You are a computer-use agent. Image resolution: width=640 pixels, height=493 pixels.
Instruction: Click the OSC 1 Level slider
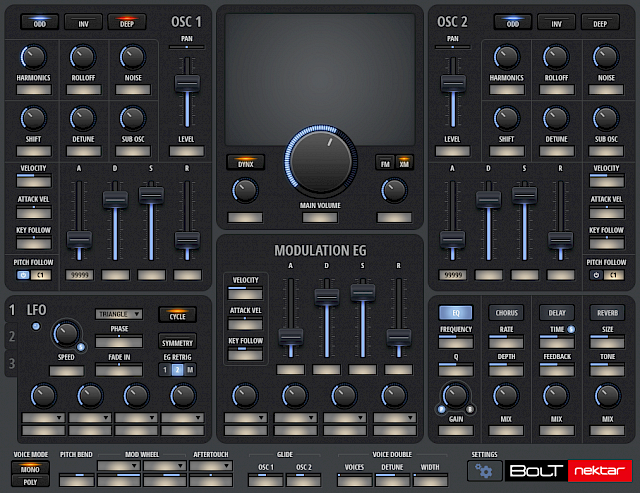pyautogui.click(x=185, y=88)
